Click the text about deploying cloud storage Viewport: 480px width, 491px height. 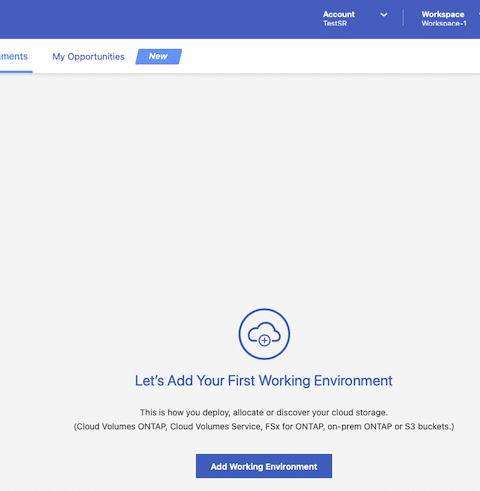264,412
